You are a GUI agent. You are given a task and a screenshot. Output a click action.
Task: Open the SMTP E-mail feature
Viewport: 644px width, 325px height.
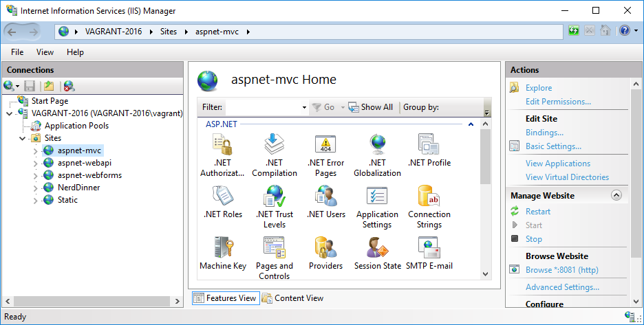[429, 254]
